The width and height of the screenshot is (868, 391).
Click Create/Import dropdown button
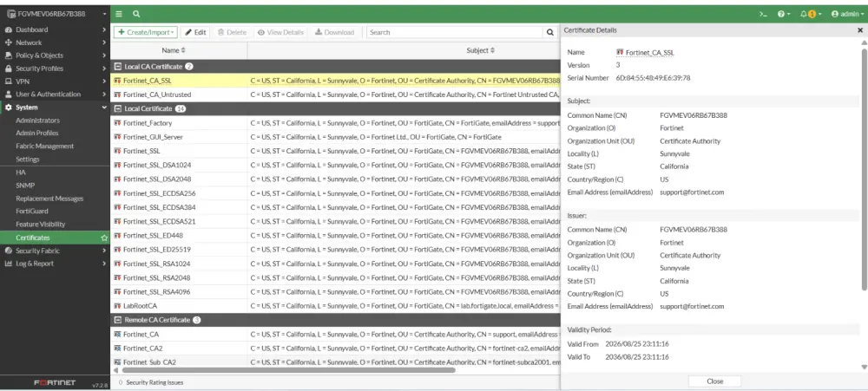tap(146, 32)
